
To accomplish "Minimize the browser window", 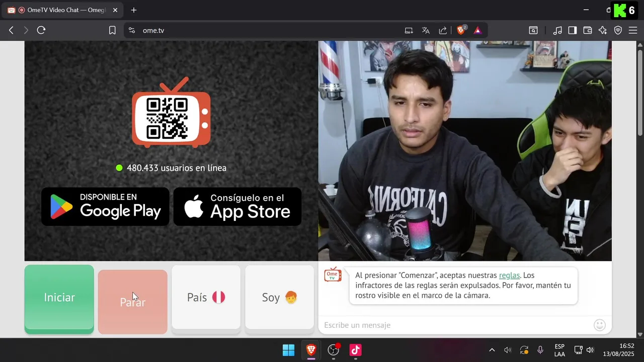I will [x=586, y=10].
